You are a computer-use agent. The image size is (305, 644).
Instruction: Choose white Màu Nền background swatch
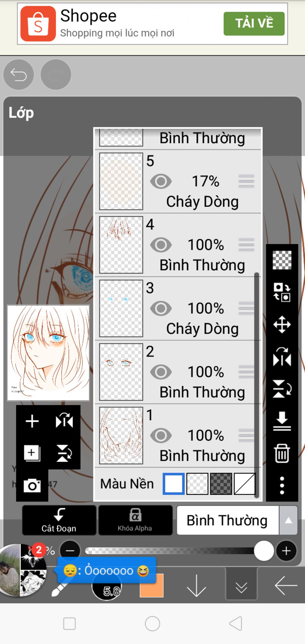174,484
